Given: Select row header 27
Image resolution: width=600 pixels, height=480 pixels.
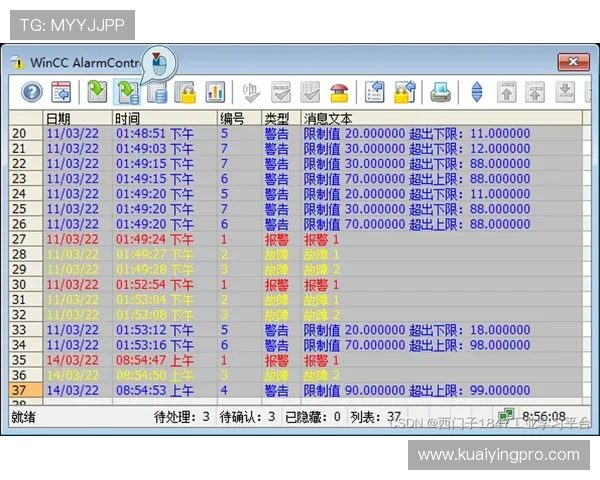Looking at the screenshot, I should coord(26,239).
